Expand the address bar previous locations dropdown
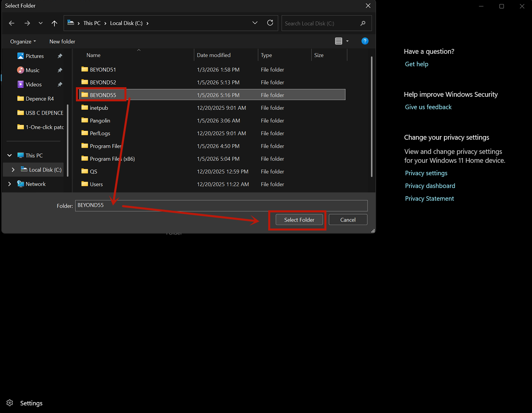 255,23
